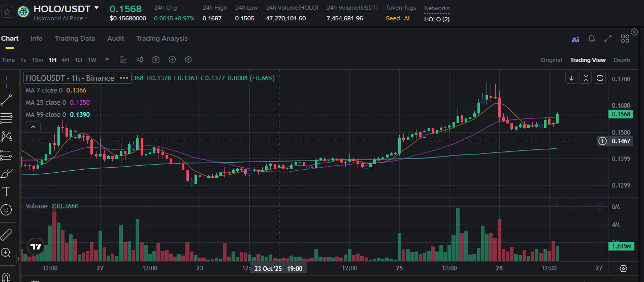Screen dimensions: 644x282
Task: Switch to the Chart tab
Action: coord(10,39)
